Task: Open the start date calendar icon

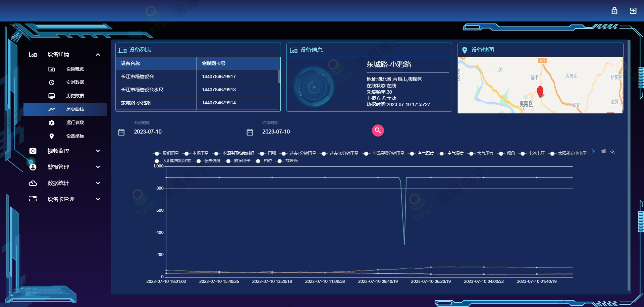Action: click(x=121, y=132)
